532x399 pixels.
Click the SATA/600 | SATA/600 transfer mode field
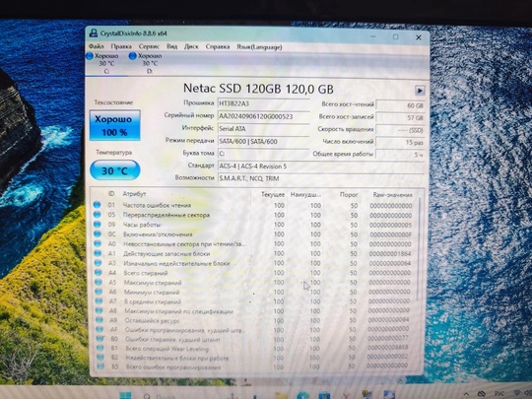click(x=263, y=141)
